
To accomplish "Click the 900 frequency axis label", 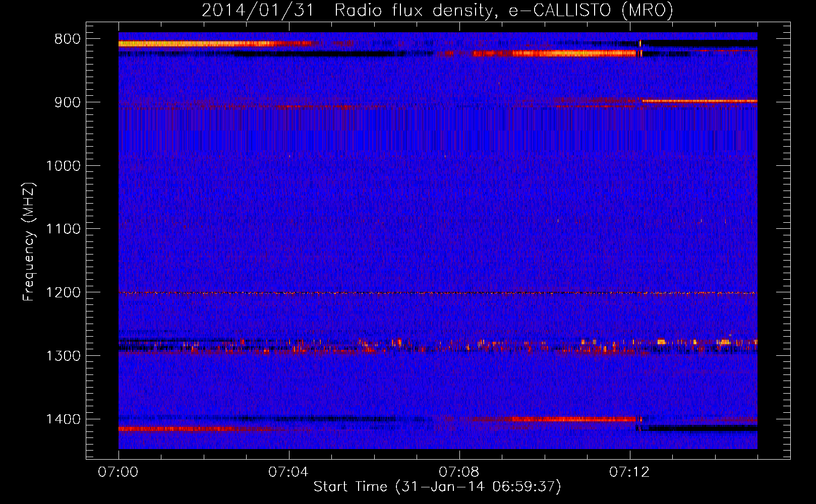I will click(68, 102).
